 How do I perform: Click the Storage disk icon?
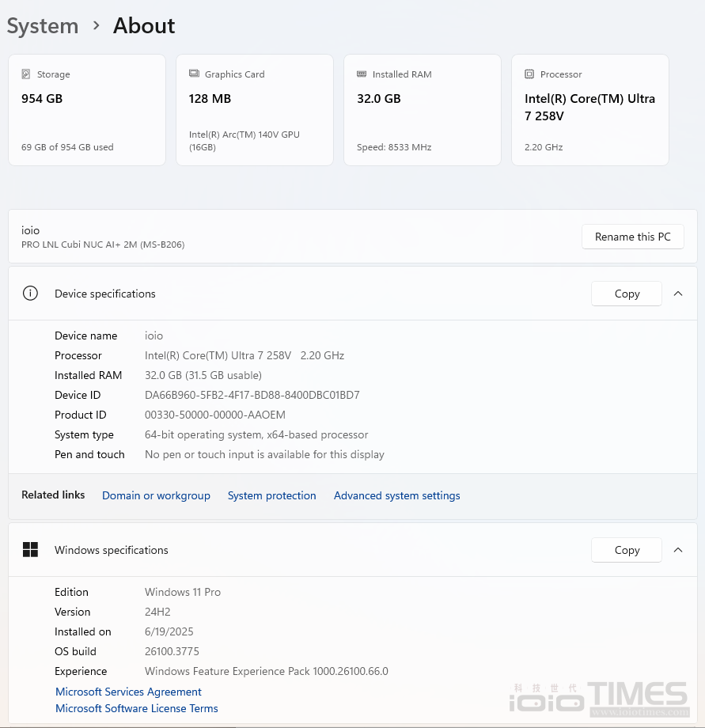(x=26, y=74)
